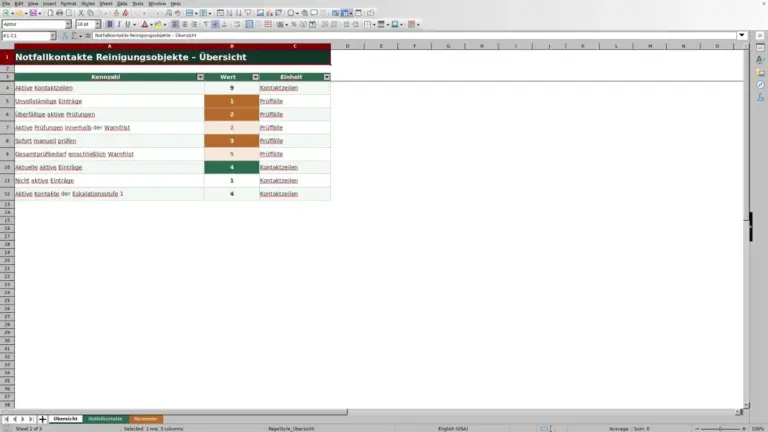Toggle Underline formatting
The height and width of the screenshot is (432, 768).
pyautogui.click(x=128, y=24)
